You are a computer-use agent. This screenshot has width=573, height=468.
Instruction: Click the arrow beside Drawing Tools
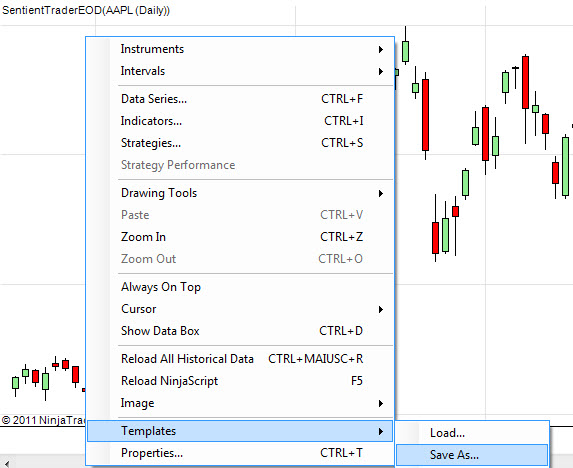coord(381,193)
